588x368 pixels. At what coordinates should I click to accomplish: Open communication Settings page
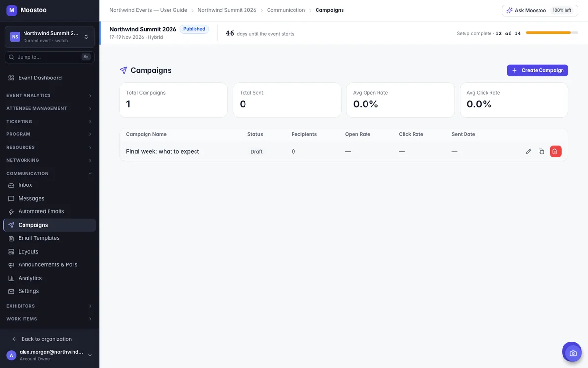pos(49,291)
